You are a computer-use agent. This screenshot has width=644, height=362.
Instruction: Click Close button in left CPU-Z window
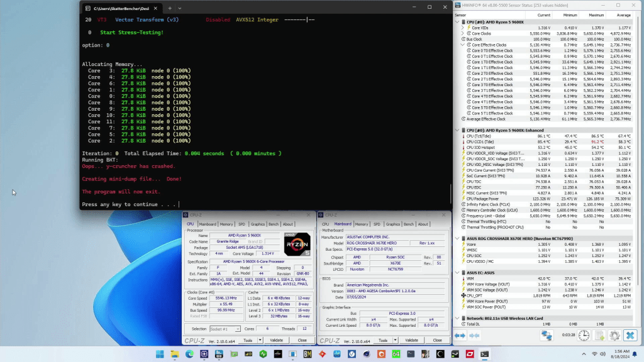303,340
